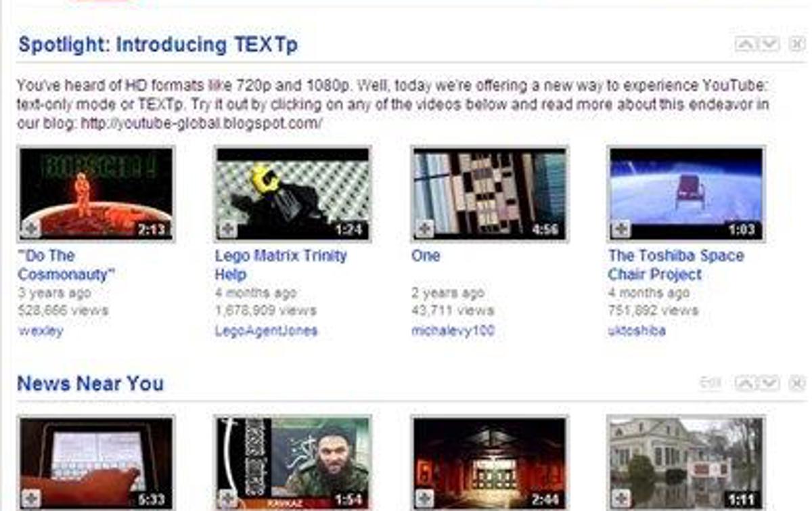Viewport: 812px width, 511px height.
Task: Click the "1,678,909 views" count
Action: 265,311
